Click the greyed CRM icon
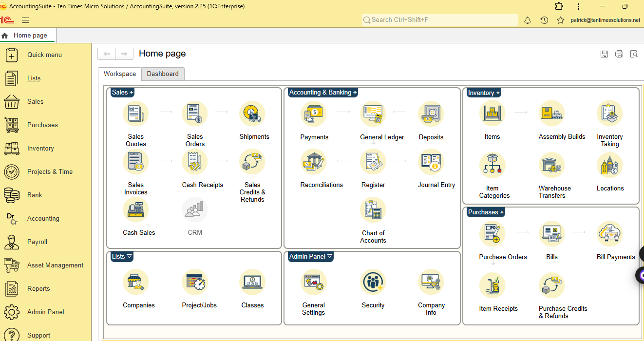Viewport: 644px width, 341px height. (x=195, y=210)
